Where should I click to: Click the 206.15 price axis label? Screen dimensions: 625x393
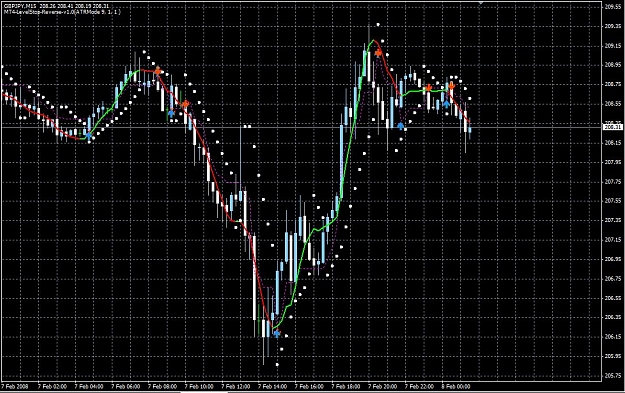pos(612,337)
